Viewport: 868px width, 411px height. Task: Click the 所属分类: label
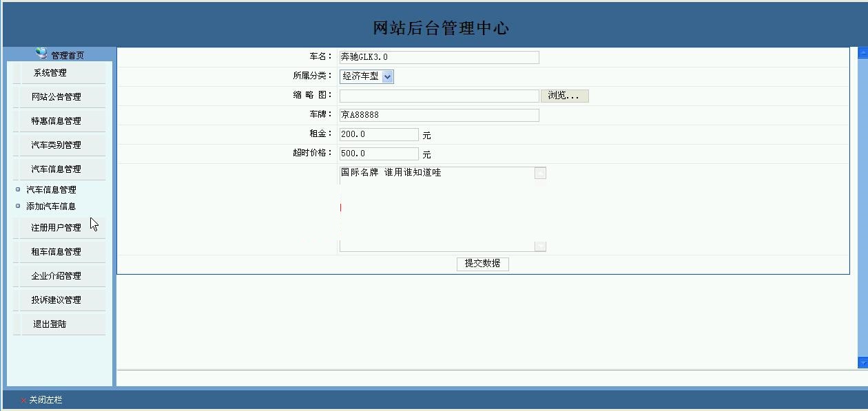(313, 76)
